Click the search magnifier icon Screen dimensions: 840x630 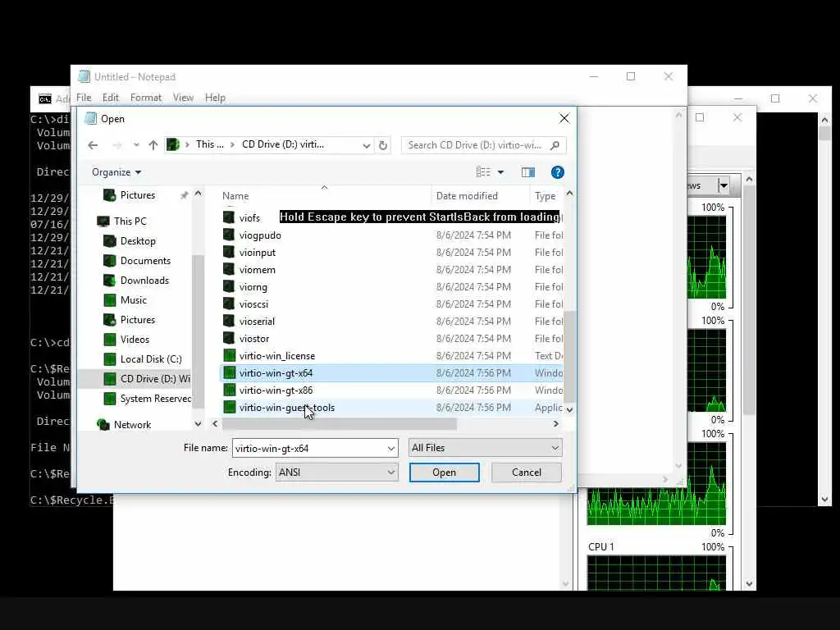pyautogui.click(x=555, y=145)
